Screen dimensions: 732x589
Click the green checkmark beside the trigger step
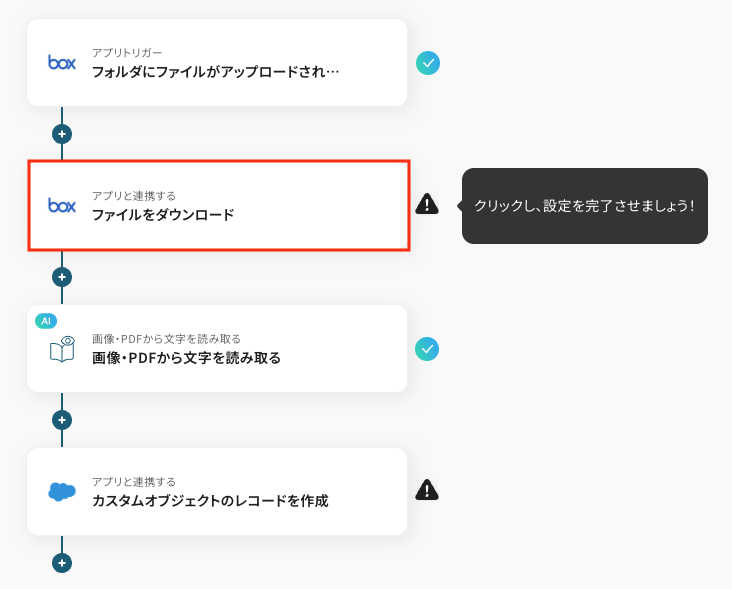(428, 63)
